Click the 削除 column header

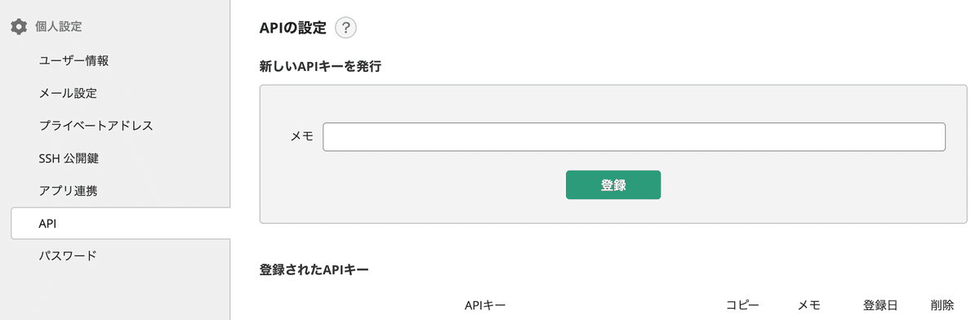click(942, 305)
